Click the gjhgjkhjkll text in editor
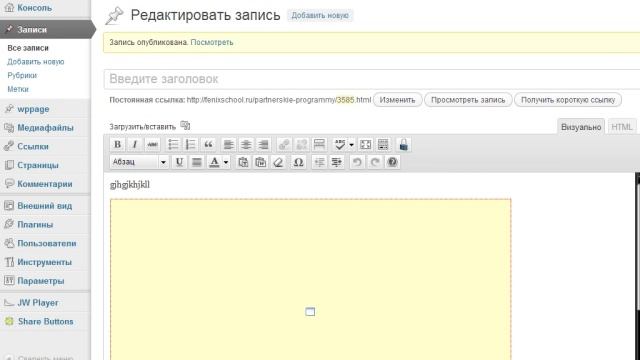Screen dimensions: 640x360 [x=130, y=185]
